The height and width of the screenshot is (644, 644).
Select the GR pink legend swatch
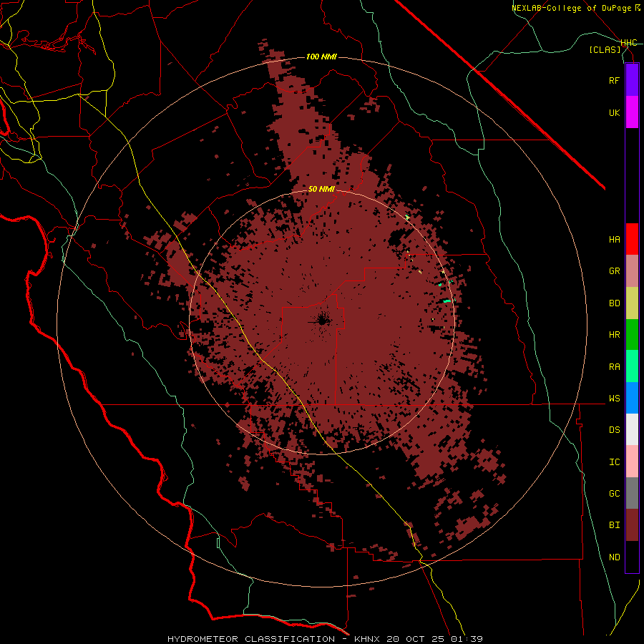[x=632, y=271]
